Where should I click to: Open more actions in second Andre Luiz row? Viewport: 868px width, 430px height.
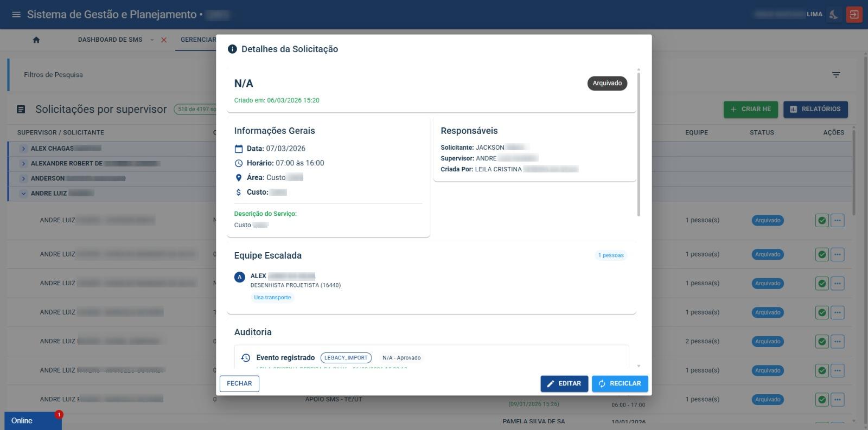point(838,254)
